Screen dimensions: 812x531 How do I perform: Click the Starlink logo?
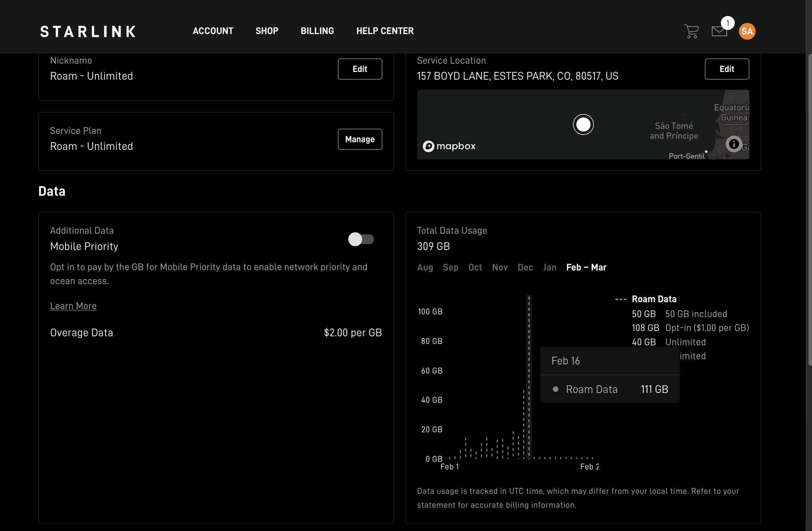[x=88, y=31]
